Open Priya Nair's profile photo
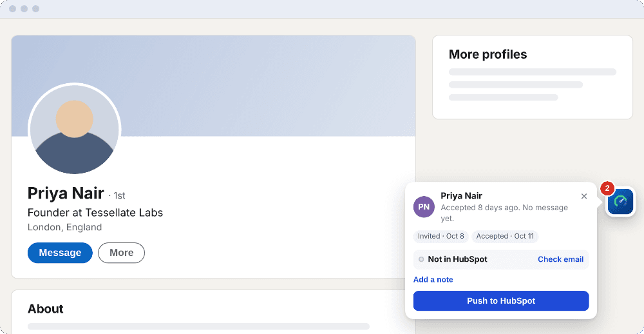The height and width of the screenshot is (334, 644). click(74, 129)
